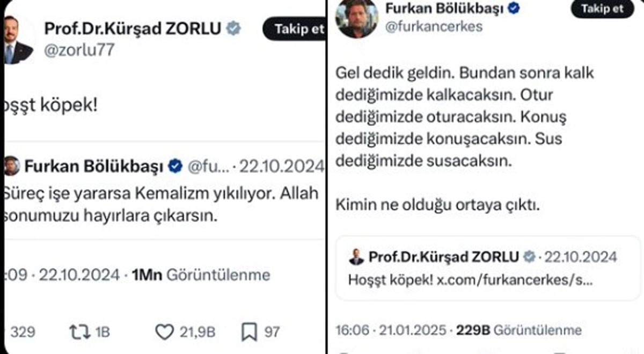Bookmark the left tweet
Screen dimensions: 644x354
249,332
